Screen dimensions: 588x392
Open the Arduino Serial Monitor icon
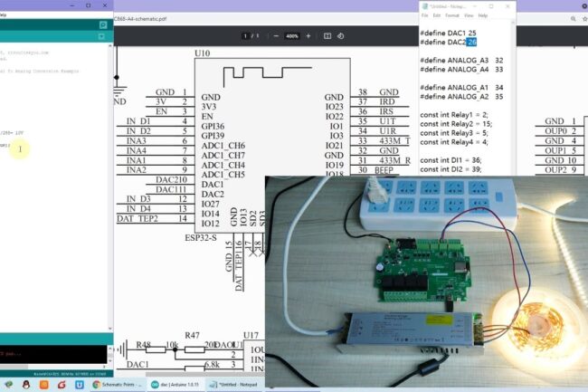click(x=103, y=24)
